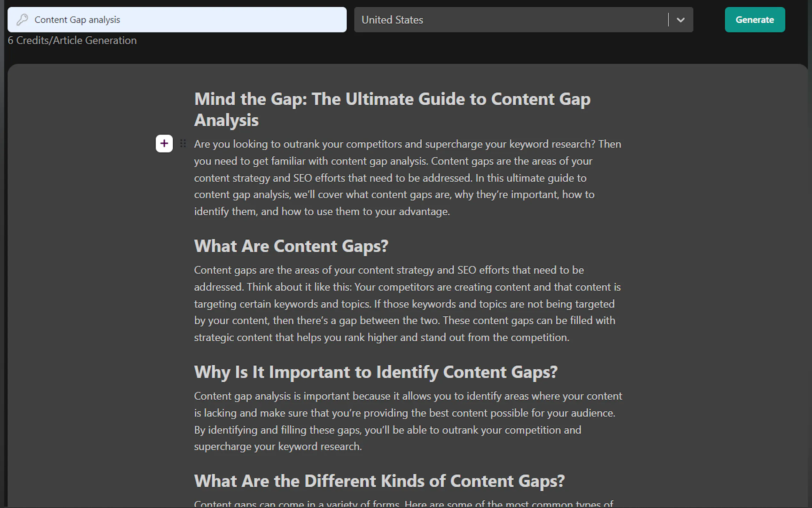Click the Why Is It Important heading
The width and height of the screenshot is (812, 508).
(x=376, y=372)
